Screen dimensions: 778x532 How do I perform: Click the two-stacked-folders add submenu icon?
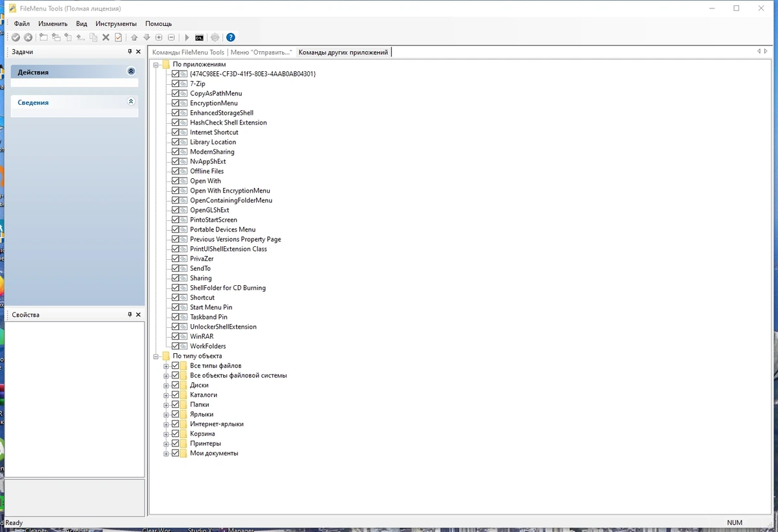(56, 38)
